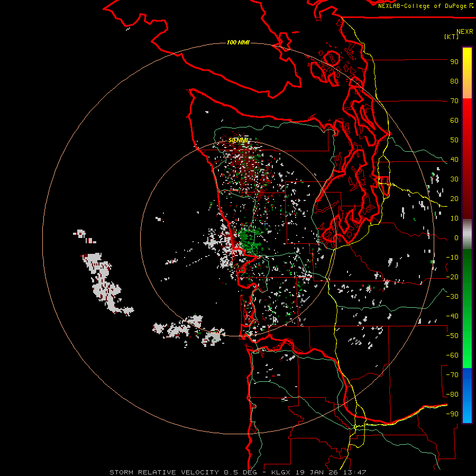This screenshot has width=476, height=476.
Task: Click the dark green color bar segment near -20
Action: click(x=467, y=273)
